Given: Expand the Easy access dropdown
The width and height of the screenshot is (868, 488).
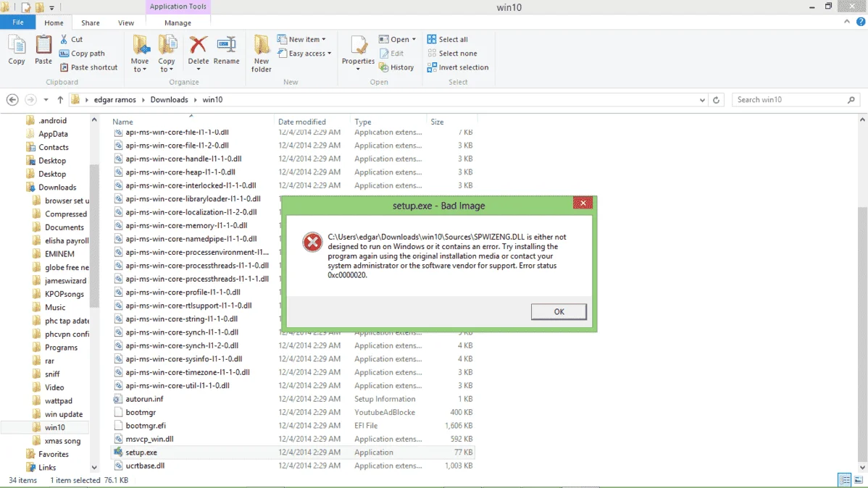Looking at the screenshot, I should pos(330,53).
